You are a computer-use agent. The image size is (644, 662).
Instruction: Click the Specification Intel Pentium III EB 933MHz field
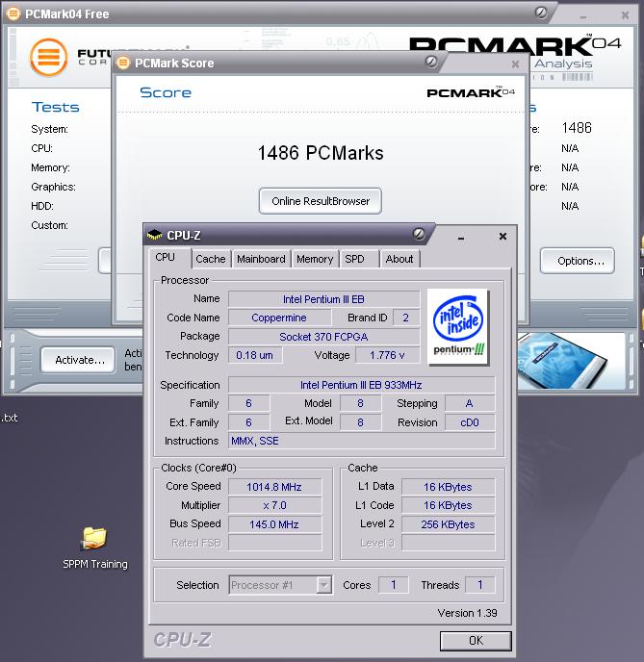click(361, 385)
